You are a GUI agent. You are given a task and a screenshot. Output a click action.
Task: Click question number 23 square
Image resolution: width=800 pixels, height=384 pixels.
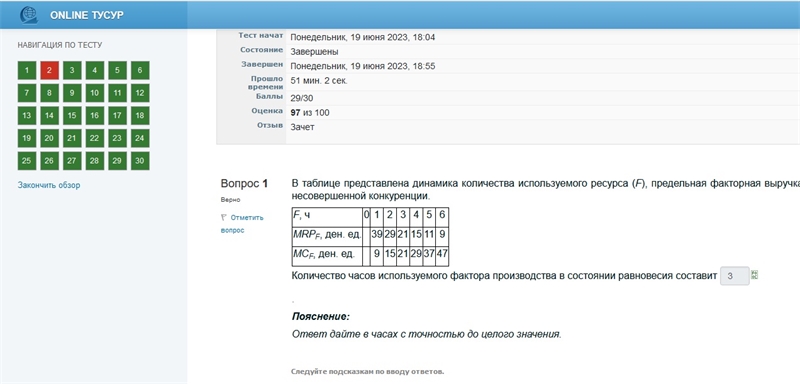point(117,138)
